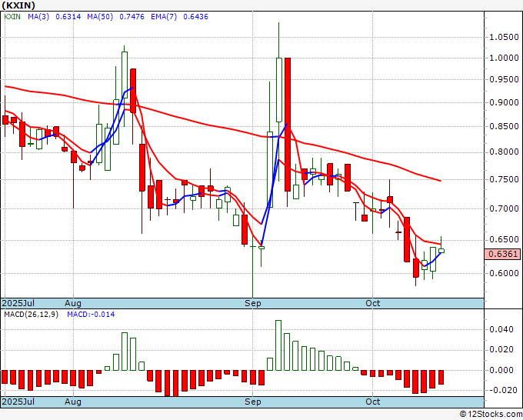Click the 2025Jul label on MACD axis
The width and height of the screenshot is (523, 420).
click(x=18, y=402)
